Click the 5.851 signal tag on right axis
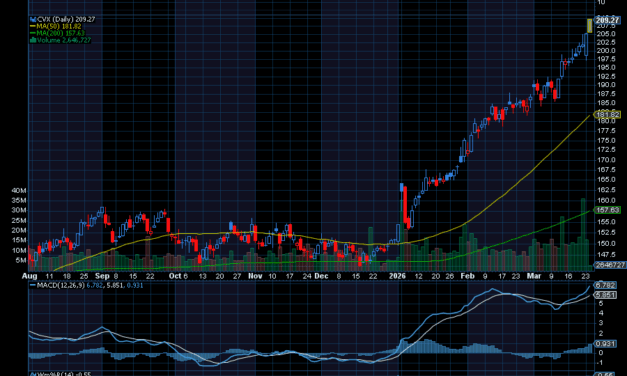Screen dimensions: 627x376 pyautogui.click(x=605, y=295)
